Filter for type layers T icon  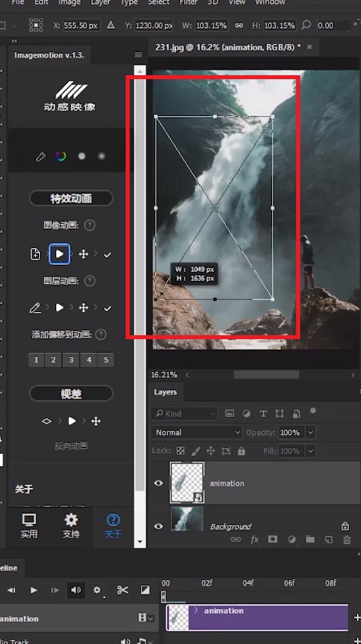tap(263, 414)
